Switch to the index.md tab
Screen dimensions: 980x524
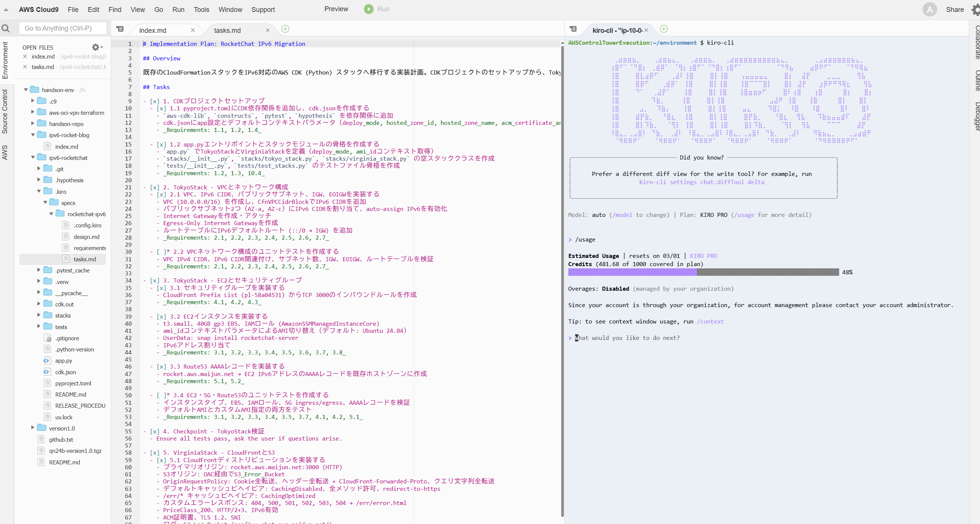(x=153, y=31)
